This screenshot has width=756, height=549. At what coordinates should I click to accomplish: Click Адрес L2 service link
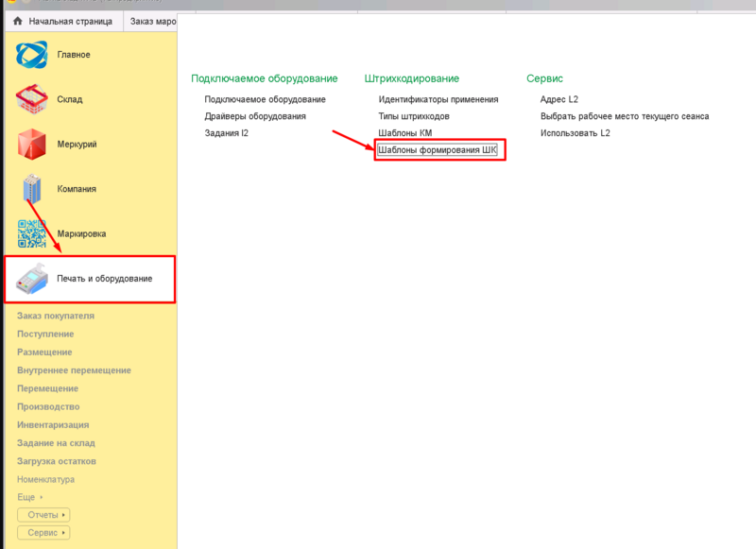coord(558,99)
